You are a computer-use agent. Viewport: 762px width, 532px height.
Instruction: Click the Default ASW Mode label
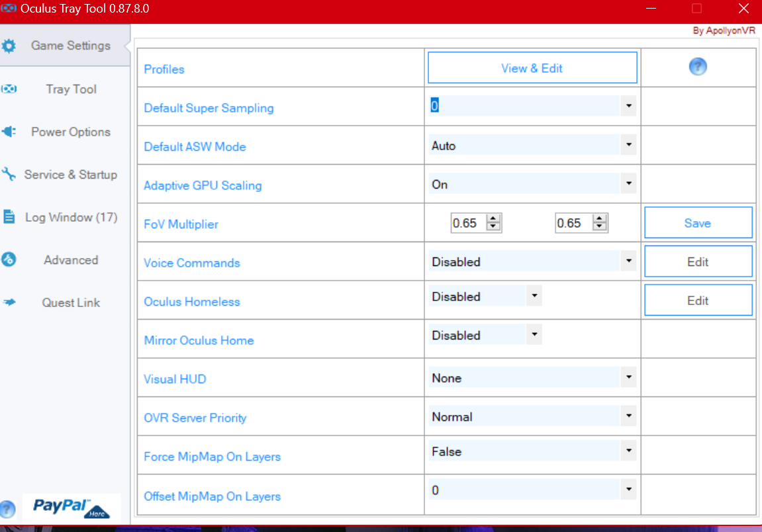[195, 147]
